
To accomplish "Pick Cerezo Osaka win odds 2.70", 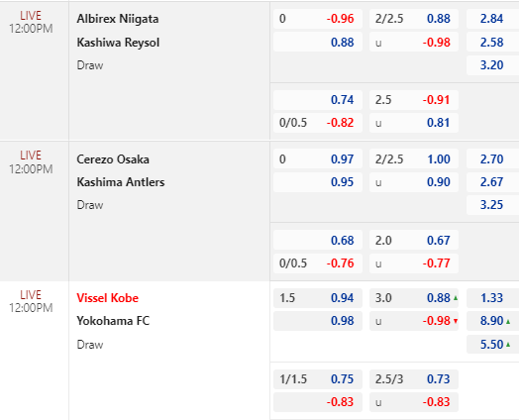I will click(492, 159).
